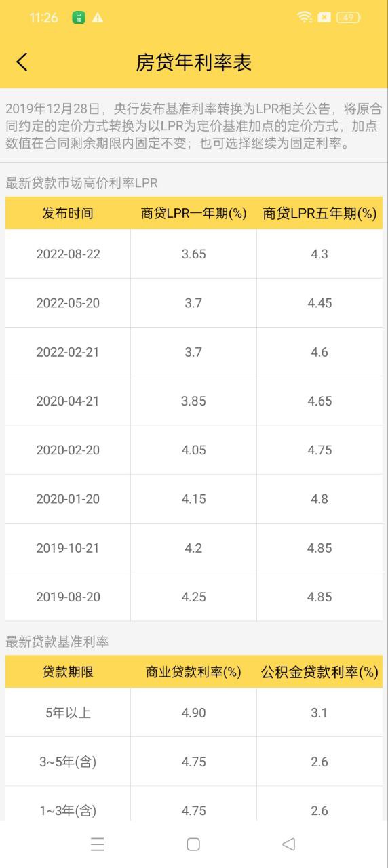This screenshot has width=388, height=868.
Task: Tap the 最新贷款基准利率 section heading
Action: click(57, 642)
